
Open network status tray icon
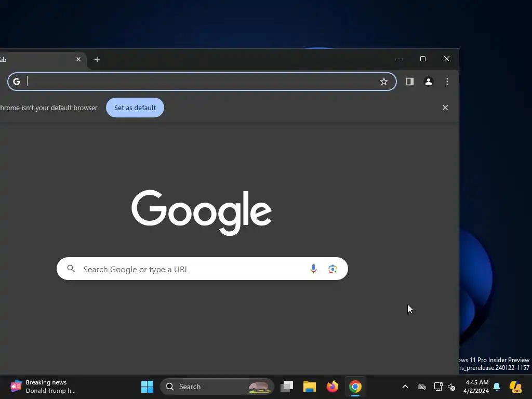pos(438,387)
